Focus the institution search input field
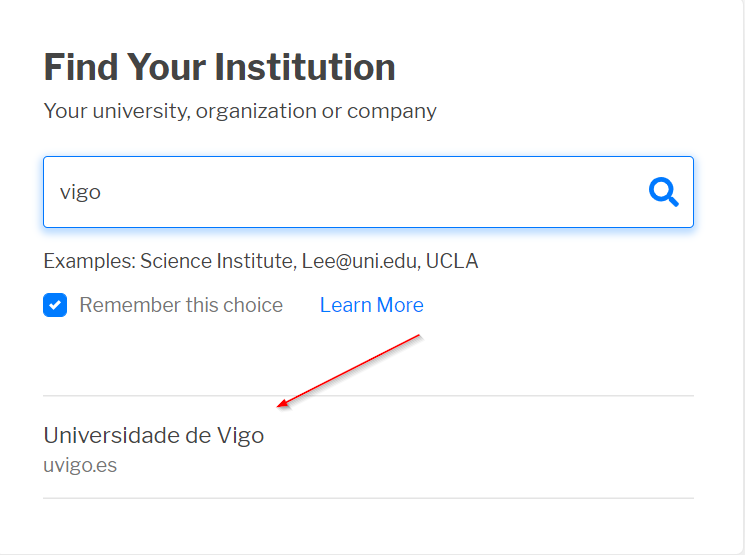This screenshot has height=555, width=745. (340, 191)
